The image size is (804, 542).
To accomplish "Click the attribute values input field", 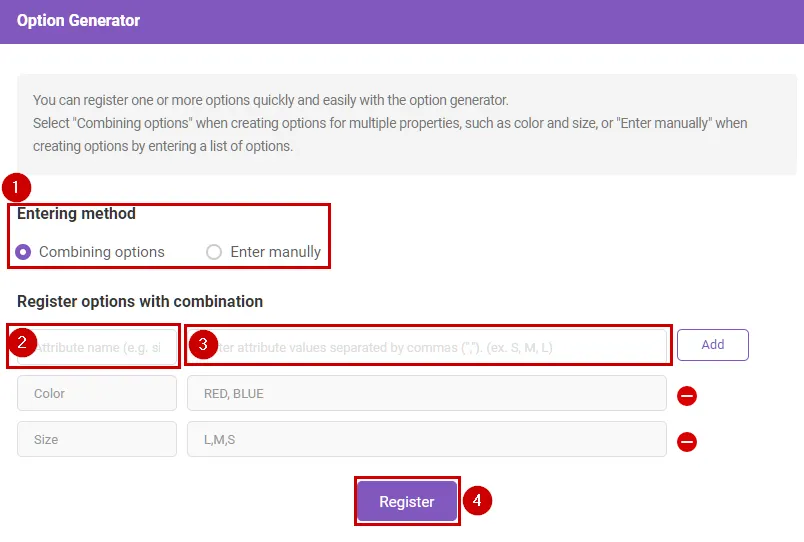I will click(x=440, y=347).
